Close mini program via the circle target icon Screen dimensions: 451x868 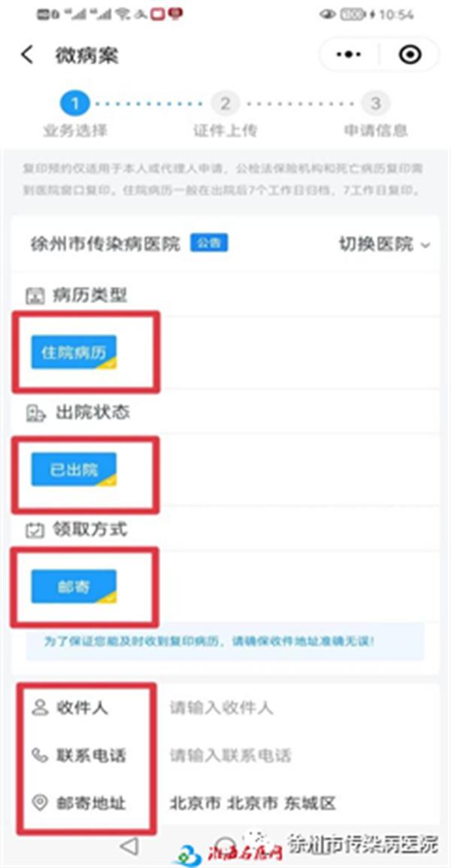tap(410, 54)
